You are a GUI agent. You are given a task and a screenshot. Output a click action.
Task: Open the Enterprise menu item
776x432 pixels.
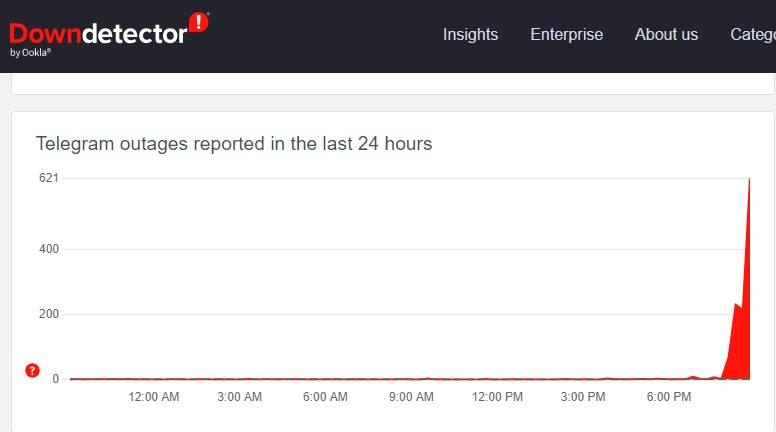point(566,34)
